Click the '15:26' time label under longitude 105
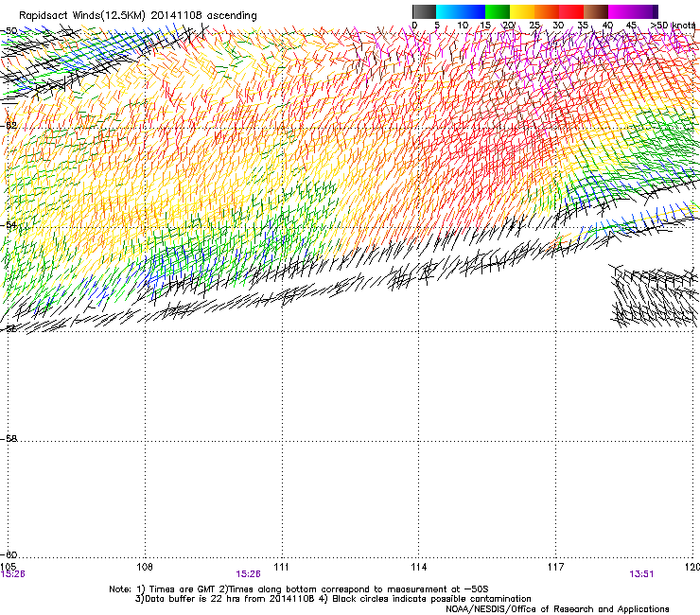 point(13,574)
